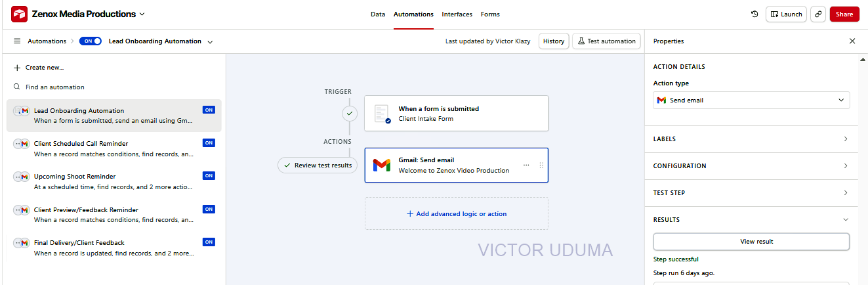
Task: Toggle the ON badge for Final Delivery/Client Feedback
Action: point(209,242)
